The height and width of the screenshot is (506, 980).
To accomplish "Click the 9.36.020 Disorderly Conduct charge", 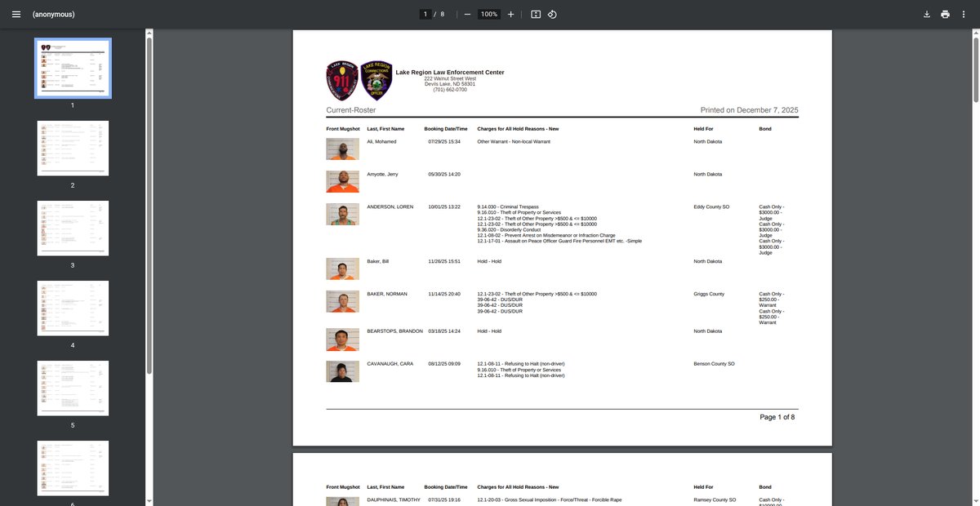I will [x=510, y=229].
